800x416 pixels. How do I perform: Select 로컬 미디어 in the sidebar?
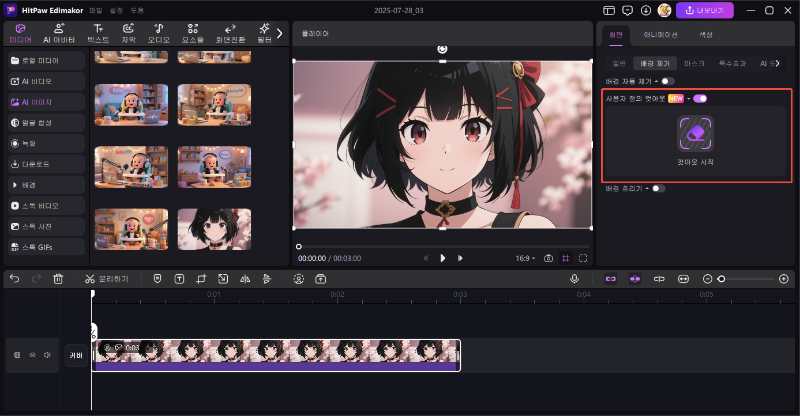[46, 60]
